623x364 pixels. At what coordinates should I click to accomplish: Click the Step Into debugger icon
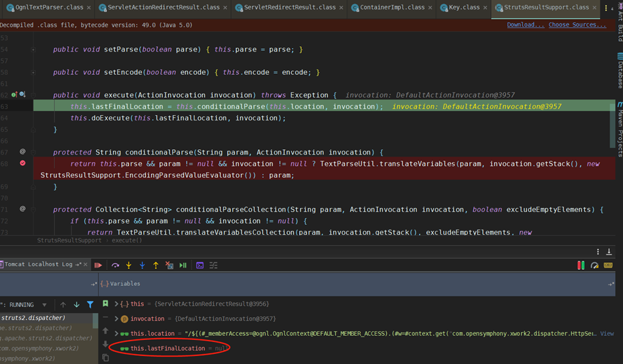pos(128,266)
